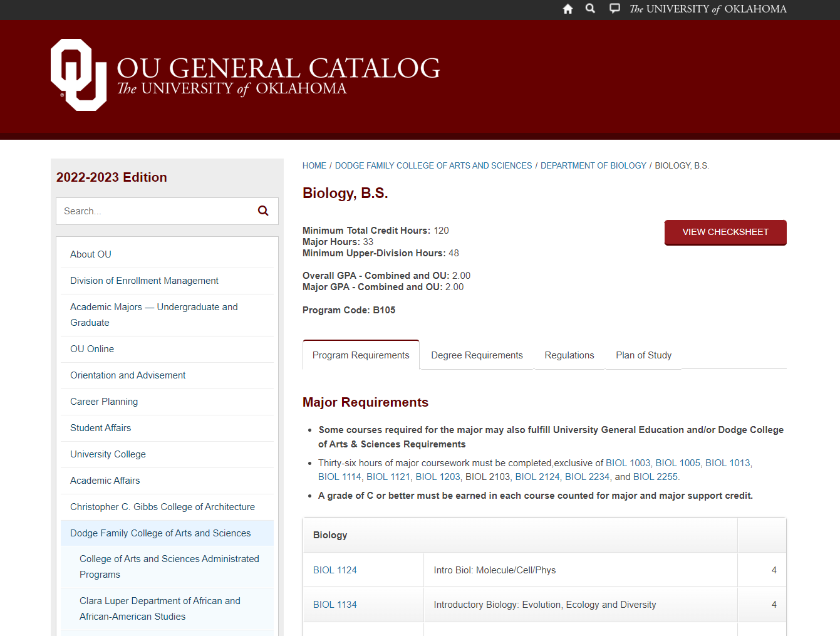Open the BIOL 2255 course link
The image size is (840, 636).
click(655, 477)
